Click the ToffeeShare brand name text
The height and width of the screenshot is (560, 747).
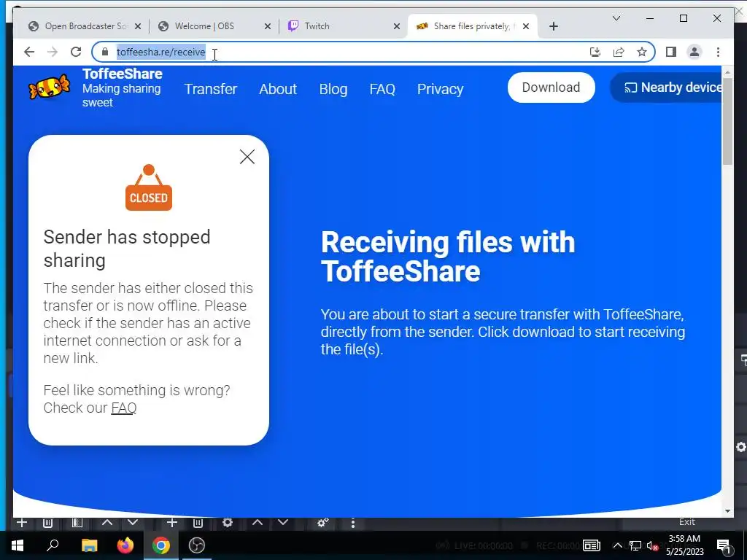123,74
